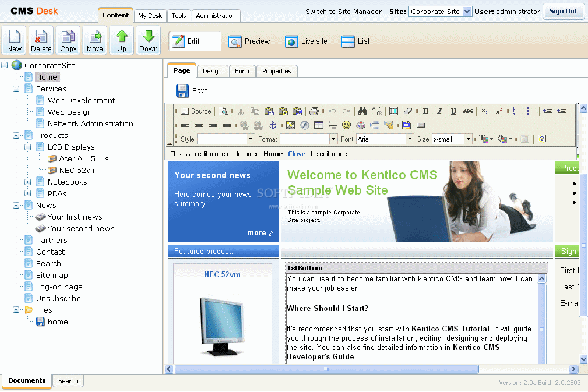Expand the PDAs tree node
Screen dimensions: 588x392
(x=28, y=194)
